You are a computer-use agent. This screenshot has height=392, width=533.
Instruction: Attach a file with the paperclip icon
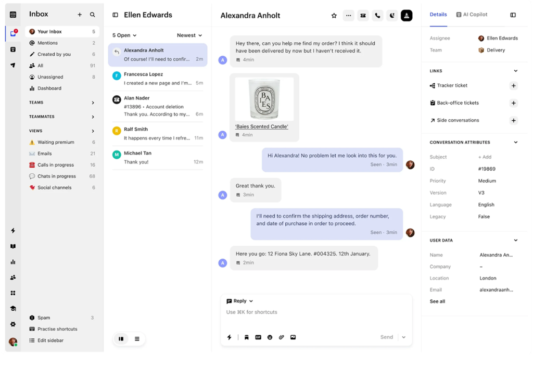(x=282, y=337)
